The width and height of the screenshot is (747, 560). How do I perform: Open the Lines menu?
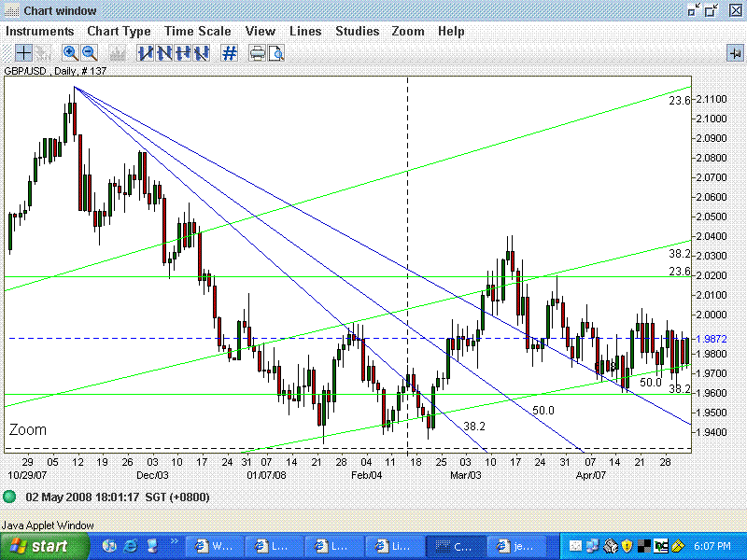pyautogui.click(x=305, y=31)
